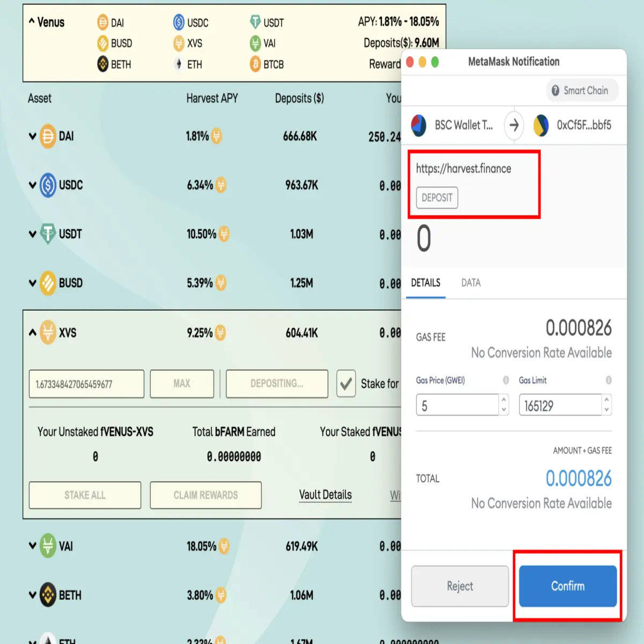Click the BSC Wallet account avatar in MetaMask
Image resolution: width=644 pixels, height=644 pixels.
pyautogui.click(x=419, y=125)
